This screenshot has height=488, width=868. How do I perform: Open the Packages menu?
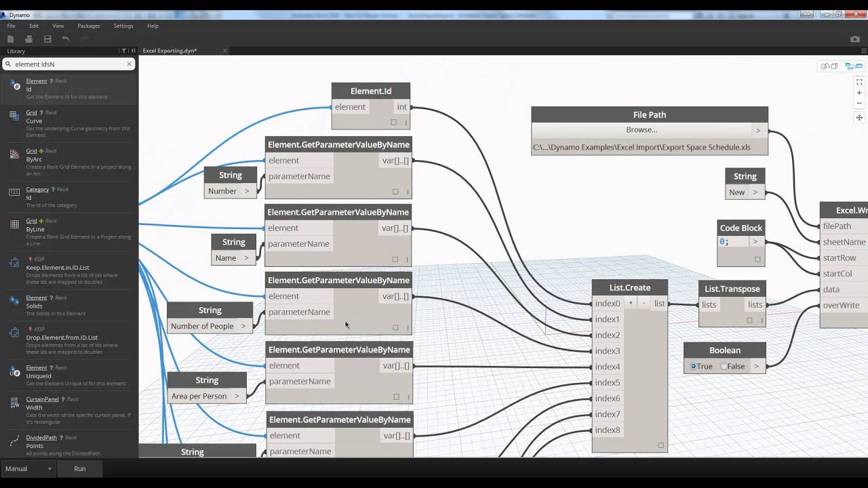(x=88, y=26)
